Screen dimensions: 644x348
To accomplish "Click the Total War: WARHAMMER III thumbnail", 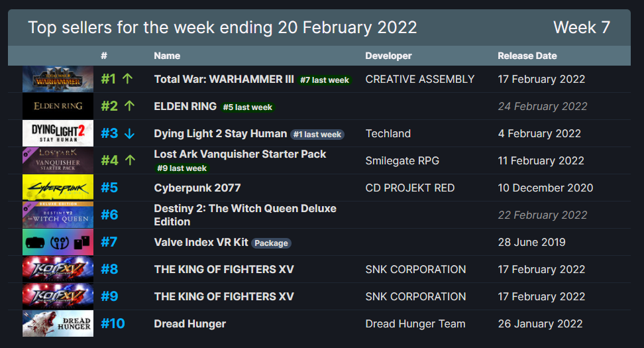I will tap(58, 79).
